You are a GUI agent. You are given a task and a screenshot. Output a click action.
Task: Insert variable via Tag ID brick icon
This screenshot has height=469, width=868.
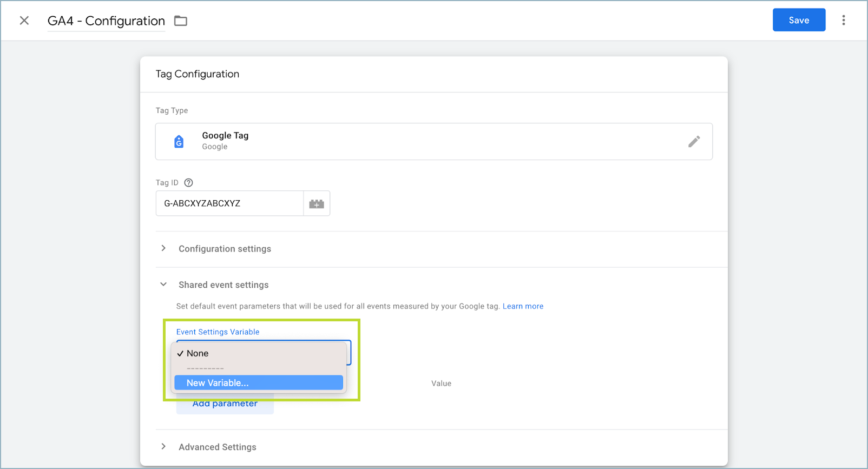pos(317,203)
